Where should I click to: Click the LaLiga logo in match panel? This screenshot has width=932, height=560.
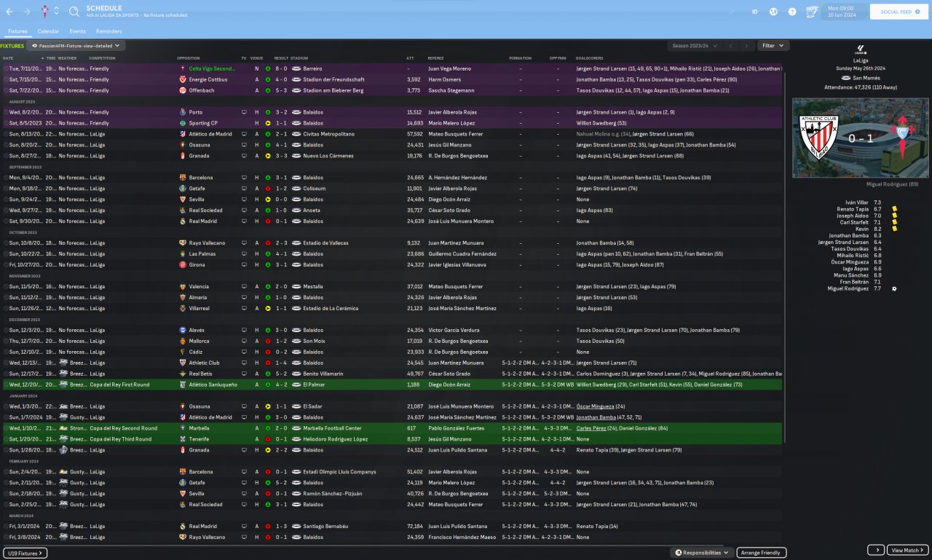click(861, 50)
